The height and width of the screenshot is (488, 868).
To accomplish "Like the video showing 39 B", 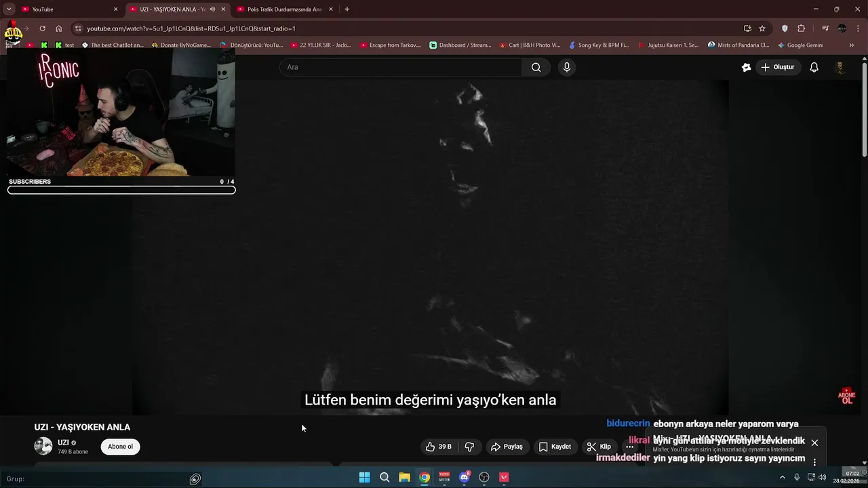I will coord(438,447).
